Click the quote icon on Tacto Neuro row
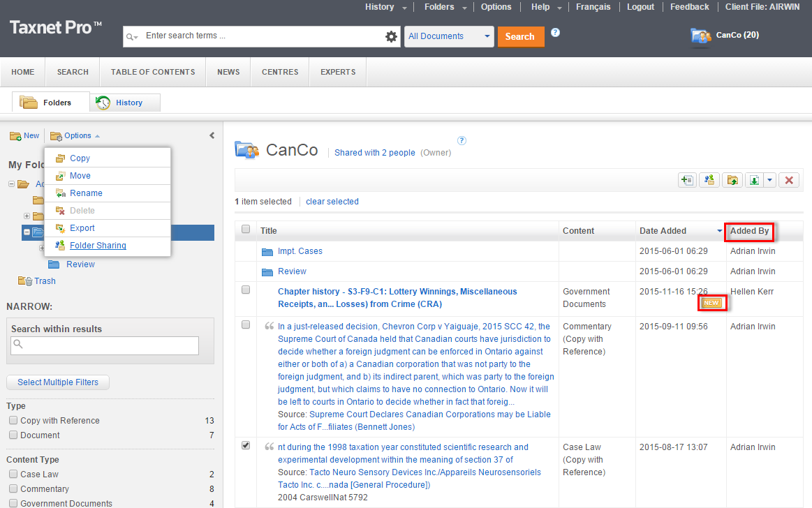Image resolution: width=812 pixels, height=508 pixels. (x=270, y=447)
